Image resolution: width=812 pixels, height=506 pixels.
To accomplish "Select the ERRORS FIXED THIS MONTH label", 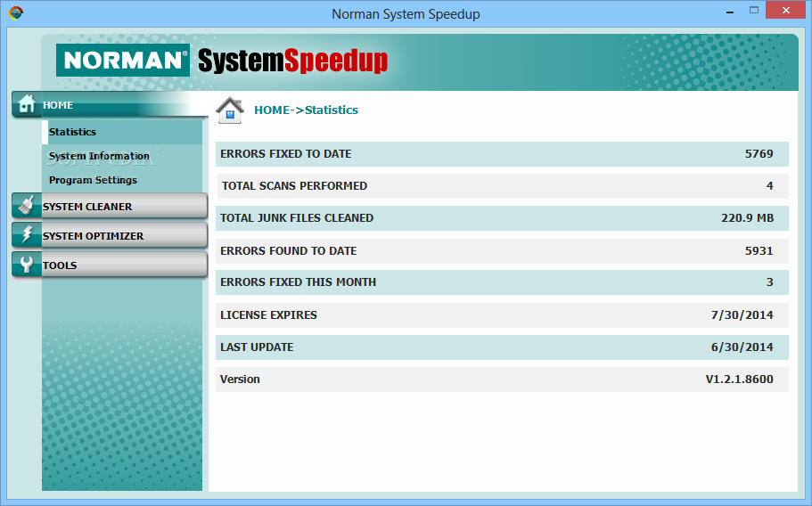I will pyautogui.click(x=299, y=282).
